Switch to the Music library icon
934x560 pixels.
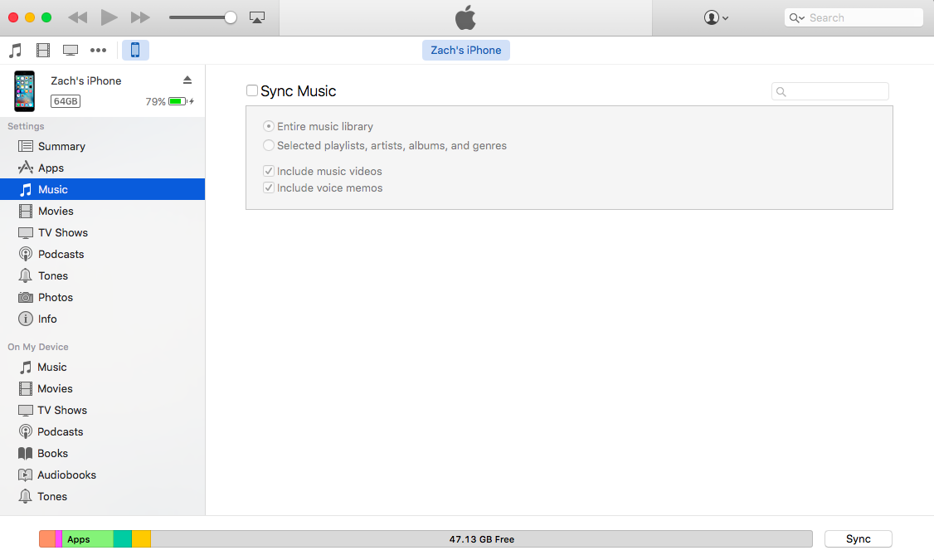[16, 50]
